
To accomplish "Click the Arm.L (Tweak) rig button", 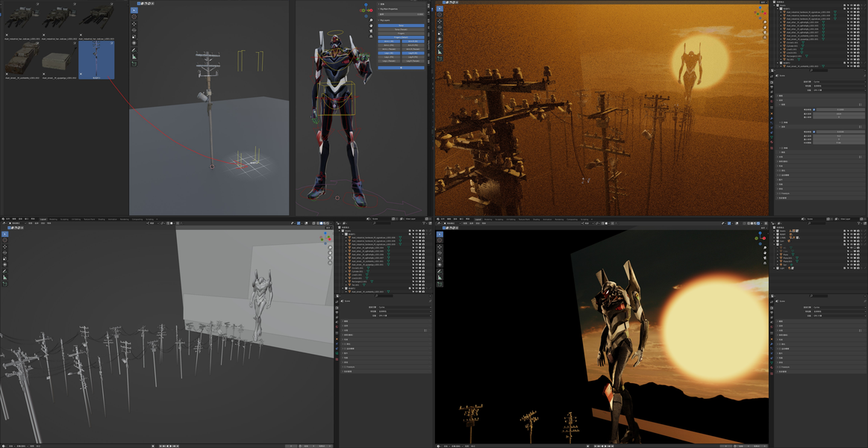I will 389,49.
